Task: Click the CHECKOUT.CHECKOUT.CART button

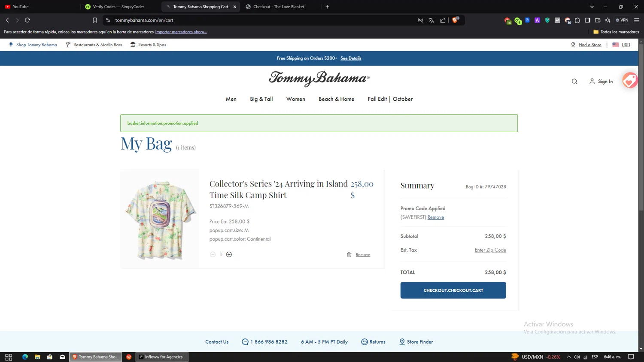Action: [453, 290]
